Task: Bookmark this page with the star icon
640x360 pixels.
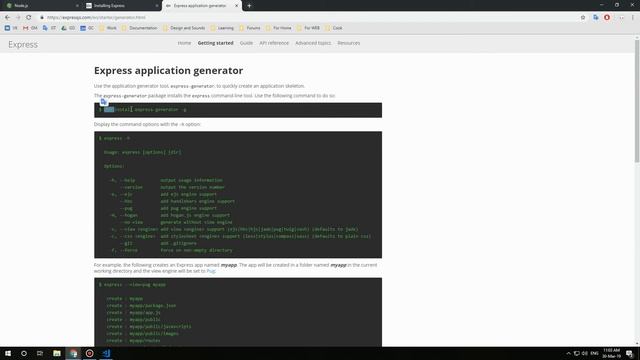Action: coord(583,18)
